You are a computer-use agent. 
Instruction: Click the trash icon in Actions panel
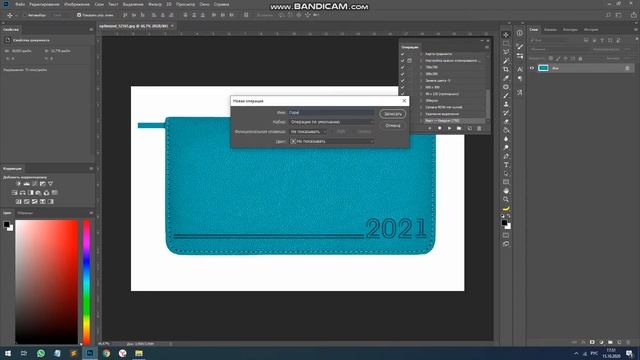479,128
